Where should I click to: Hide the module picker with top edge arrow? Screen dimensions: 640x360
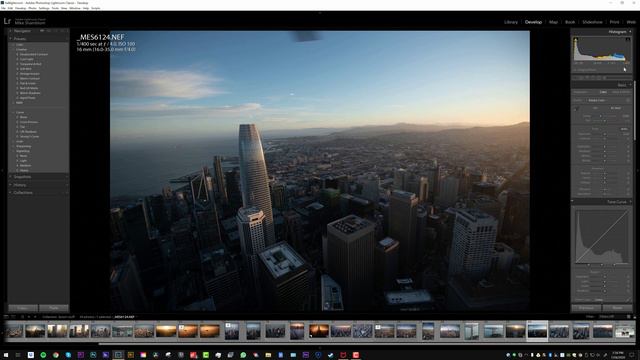tap(320, 13)
